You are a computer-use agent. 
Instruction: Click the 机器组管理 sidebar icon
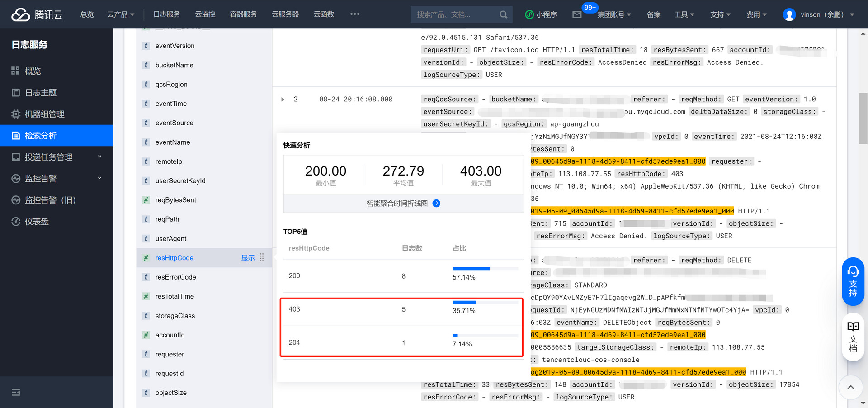(x=15, y=114)
